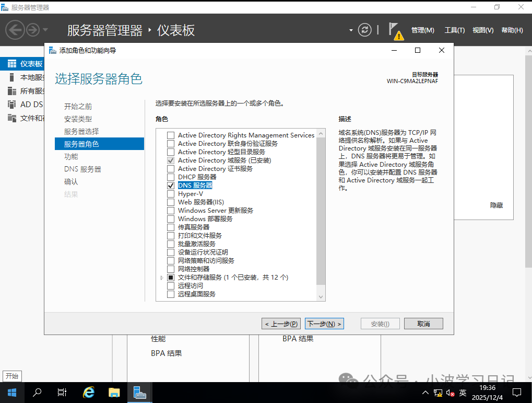Open the 工具(T) menu

click(x=454, y=30)
